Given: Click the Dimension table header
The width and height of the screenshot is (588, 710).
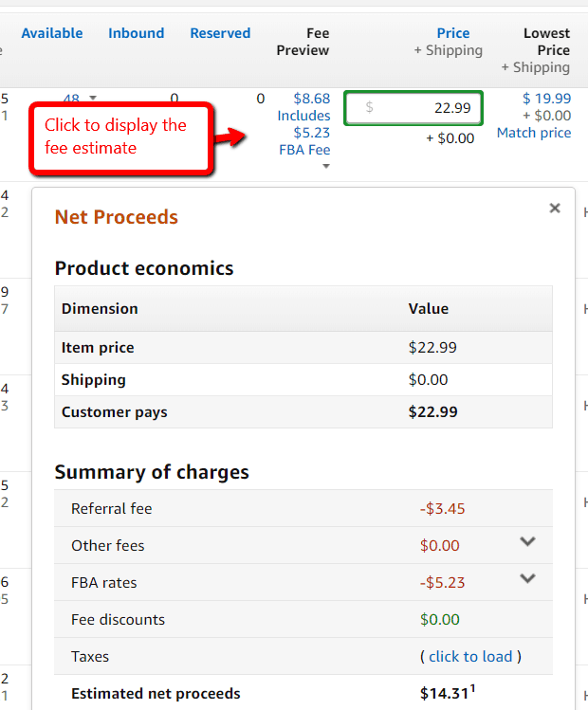Looking at the screenshot, I should pos(100,309).
